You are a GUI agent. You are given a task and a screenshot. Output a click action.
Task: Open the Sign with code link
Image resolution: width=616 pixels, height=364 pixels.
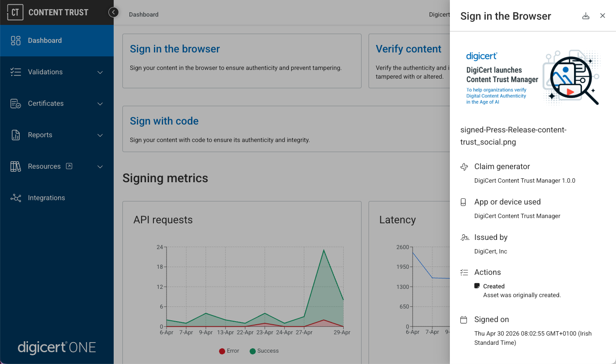click(x=164, y=121)
